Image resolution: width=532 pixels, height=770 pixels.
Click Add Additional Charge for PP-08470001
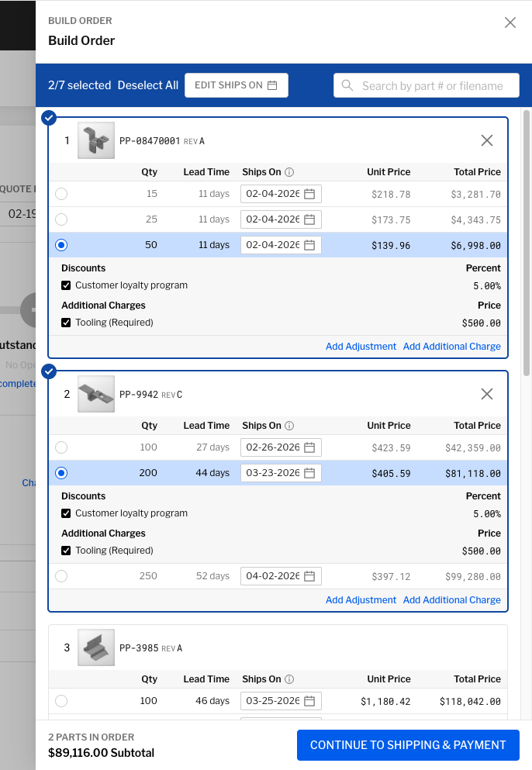coord(452,347)
